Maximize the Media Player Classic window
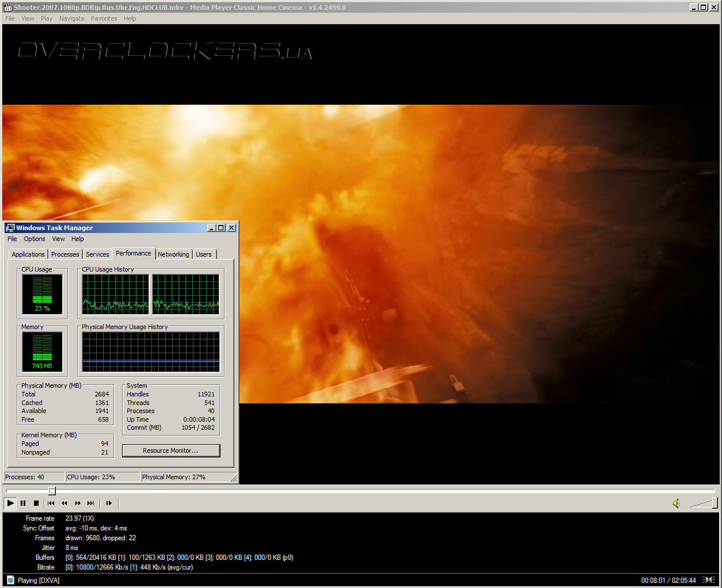The image size is (722, 588). (x=703, y=7)
